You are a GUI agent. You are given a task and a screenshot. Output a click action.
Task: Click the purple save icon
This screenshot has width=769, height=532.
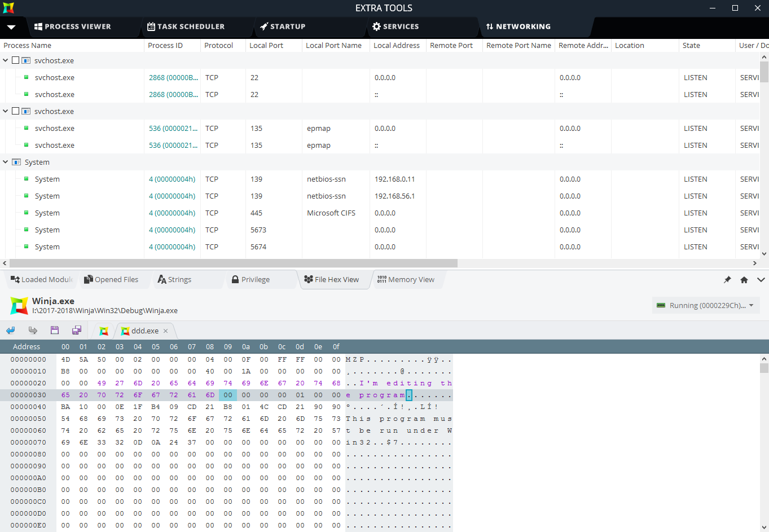click(x=55, y=331)
